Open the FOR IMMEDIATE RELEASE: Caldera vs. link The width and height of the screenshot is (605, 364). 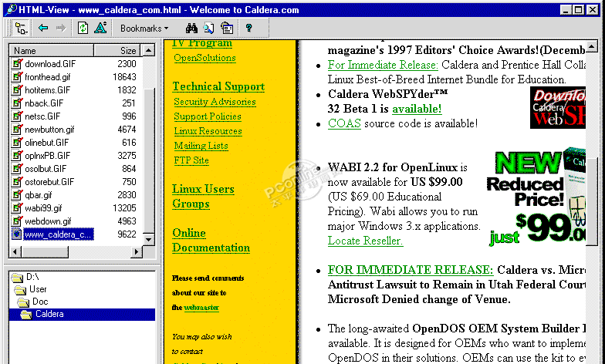[x=411, y=270]
